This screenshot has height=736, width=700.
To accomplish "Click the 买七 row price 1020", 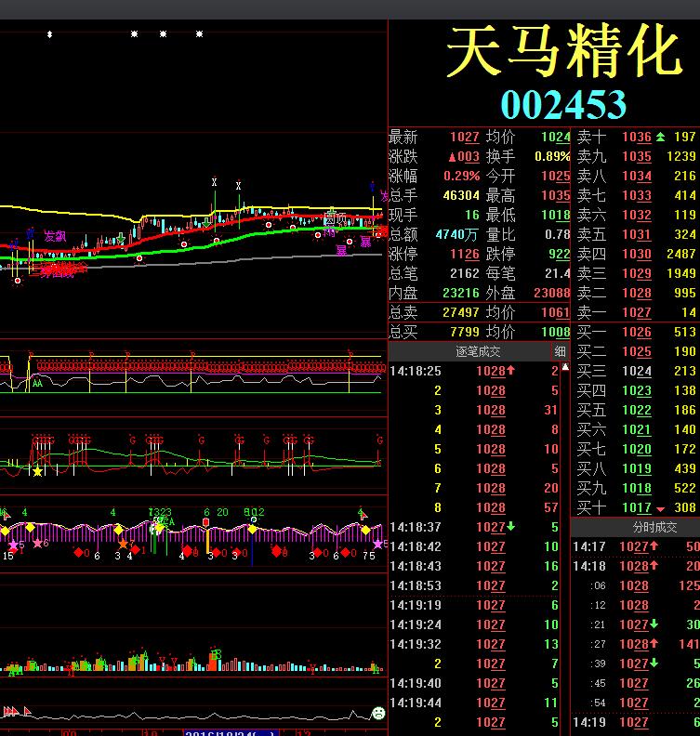I will point(637,449).
